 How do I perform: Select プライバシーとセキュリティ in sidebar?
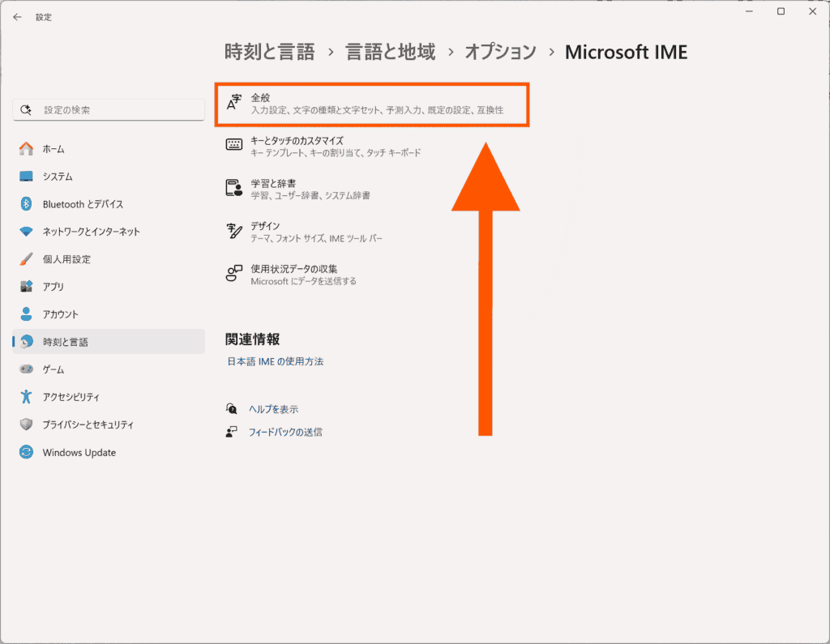pos(109,424)
